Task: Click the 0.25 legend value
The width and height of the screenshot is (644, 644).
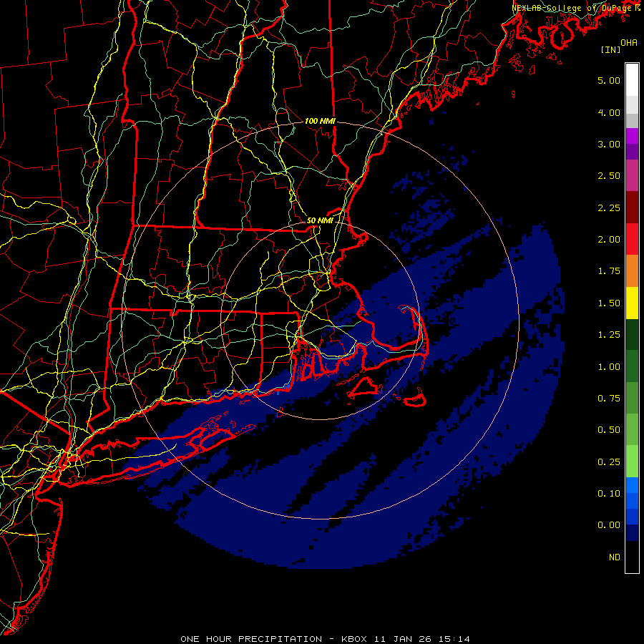Action: (x=609, y=462)
